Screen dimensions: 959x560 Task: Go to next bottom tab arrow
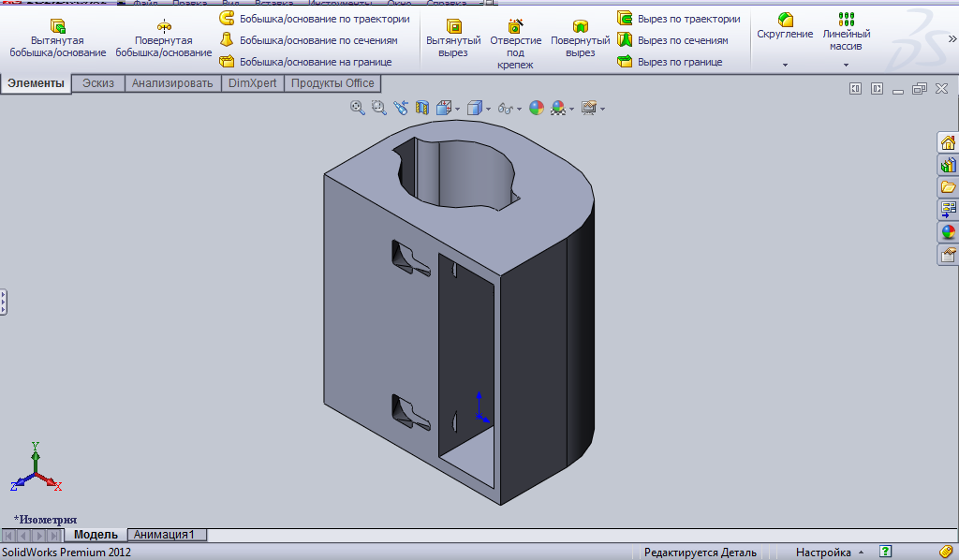point(39,536)
